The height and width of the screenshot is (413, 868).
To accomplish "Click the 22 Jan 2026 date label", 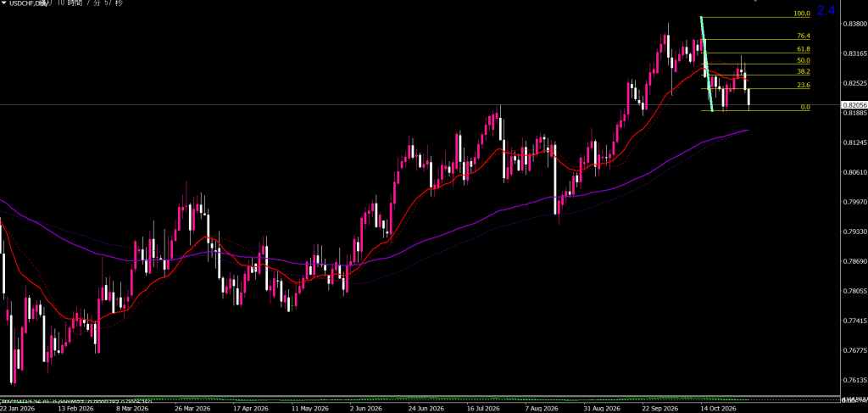I will (x=17, y=409).
